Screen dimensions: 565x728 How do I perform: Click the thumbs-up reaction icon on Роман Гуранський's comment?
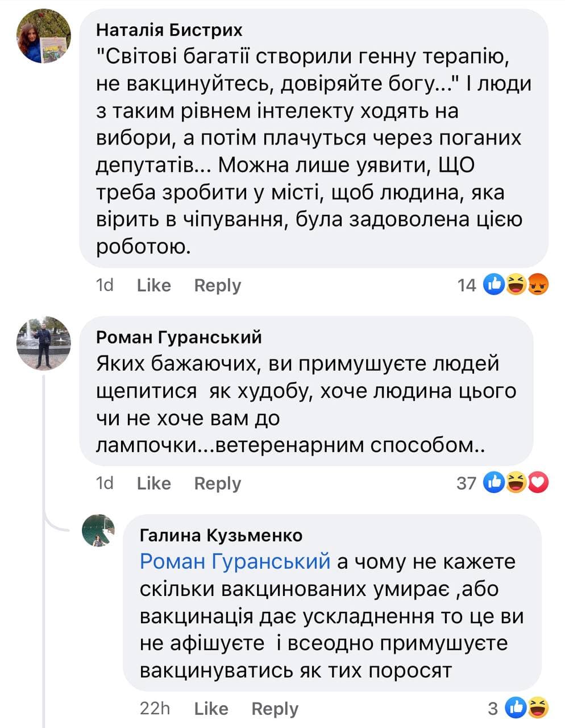pyautogui.click(x=494, y=482)
